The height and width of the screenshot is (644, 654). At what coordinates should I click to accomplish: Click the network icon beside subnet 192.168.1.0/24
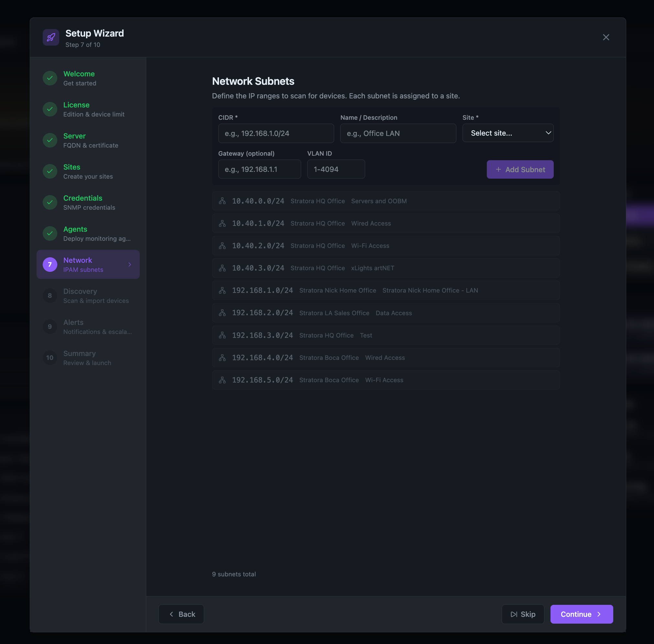pos(222,290)
